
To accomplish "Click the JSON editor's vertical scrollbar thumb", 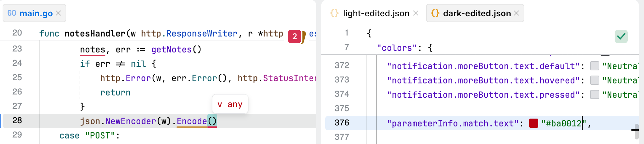I will click(636, 131).
